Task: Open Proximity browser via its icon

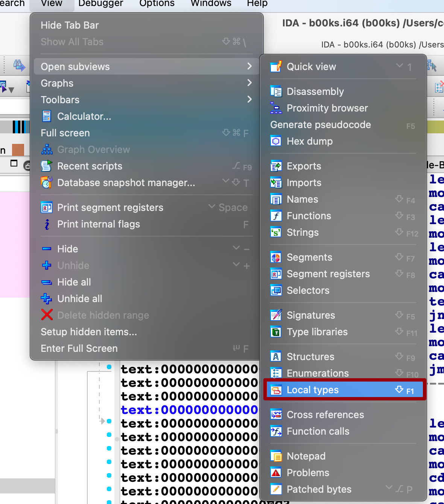Action: click(276, 108)
